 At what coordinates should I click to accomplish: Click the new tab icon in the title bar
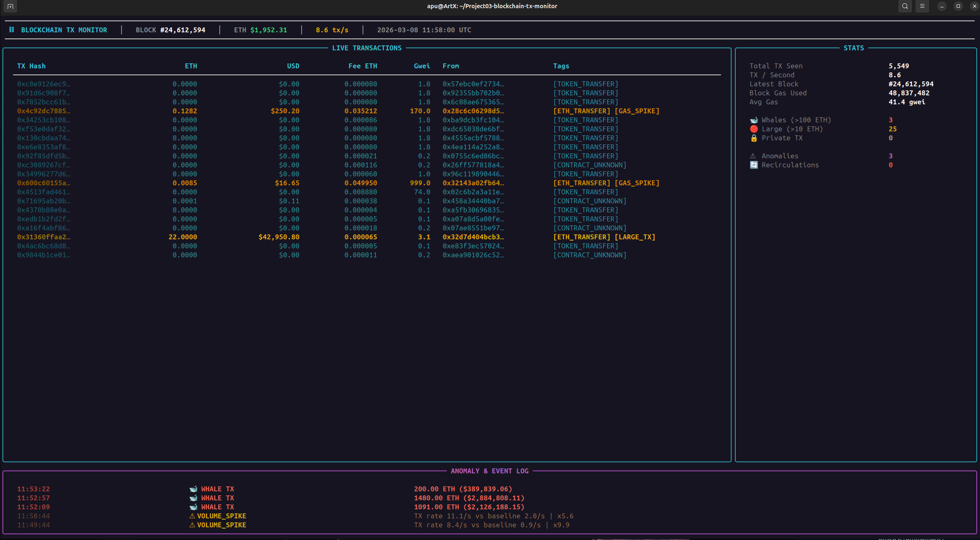(x=10, y=7)
